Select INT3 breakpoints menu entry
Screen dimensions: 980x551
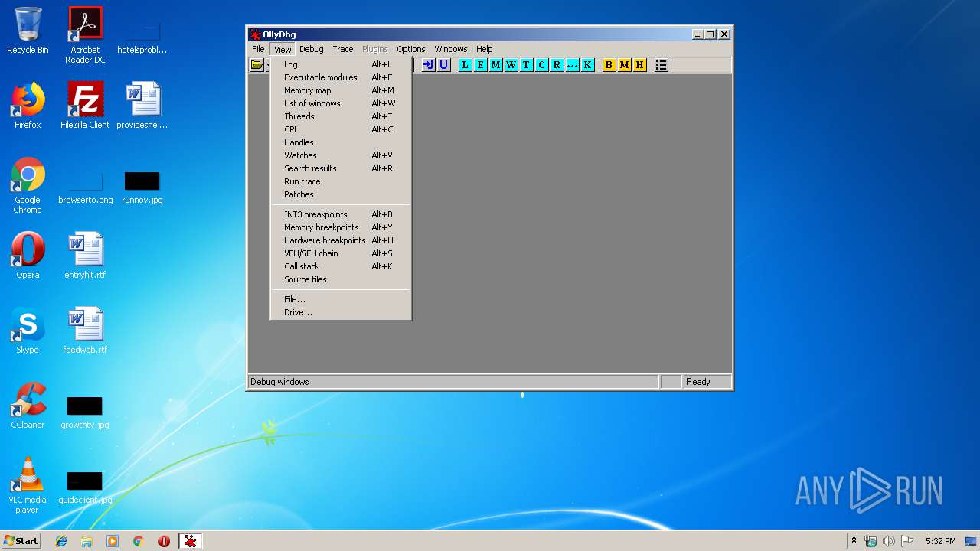click(x=341, y=214)
